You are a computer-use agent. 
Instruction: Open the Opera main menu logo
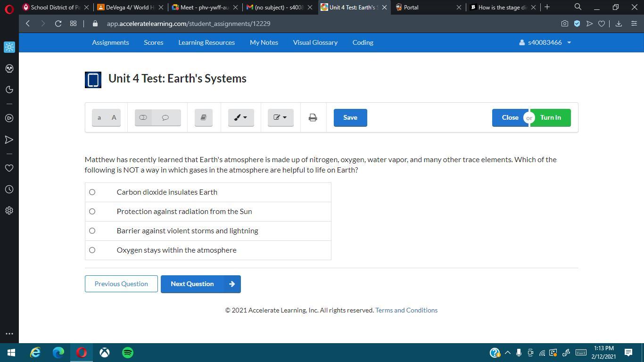point(9,8)
